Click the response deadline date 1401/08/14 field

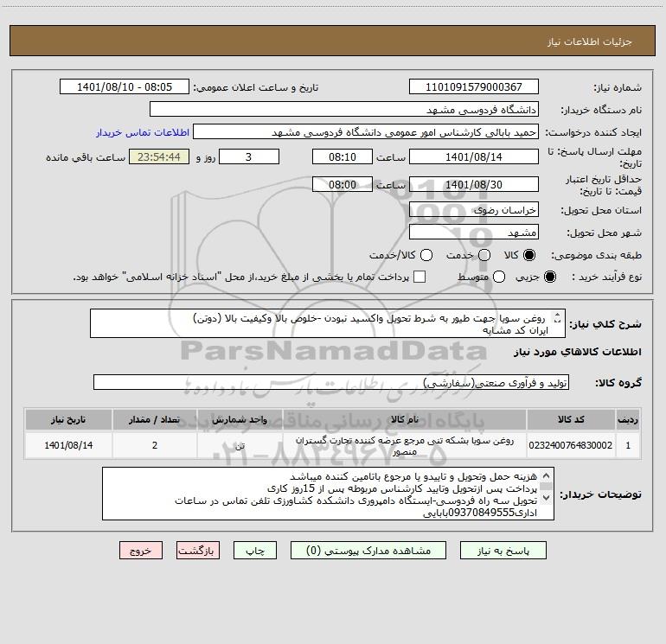(474, 156)
